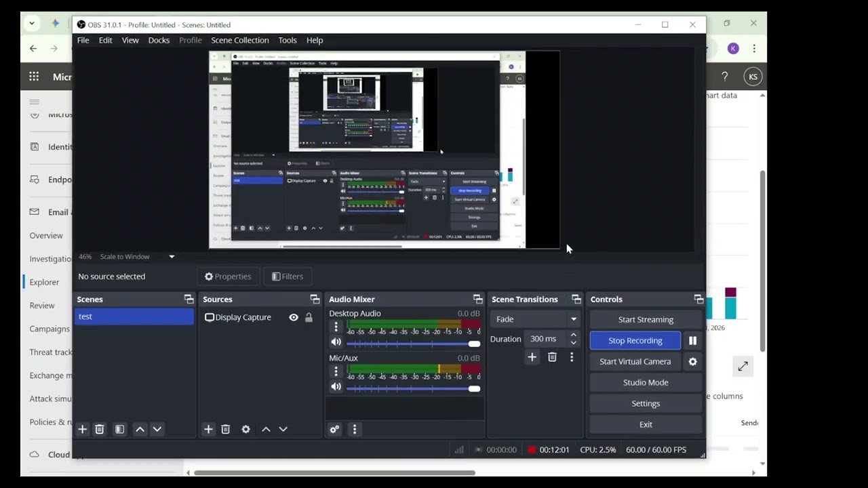Open the Help menu
This screenshot has width=868, height=488.
315,40
